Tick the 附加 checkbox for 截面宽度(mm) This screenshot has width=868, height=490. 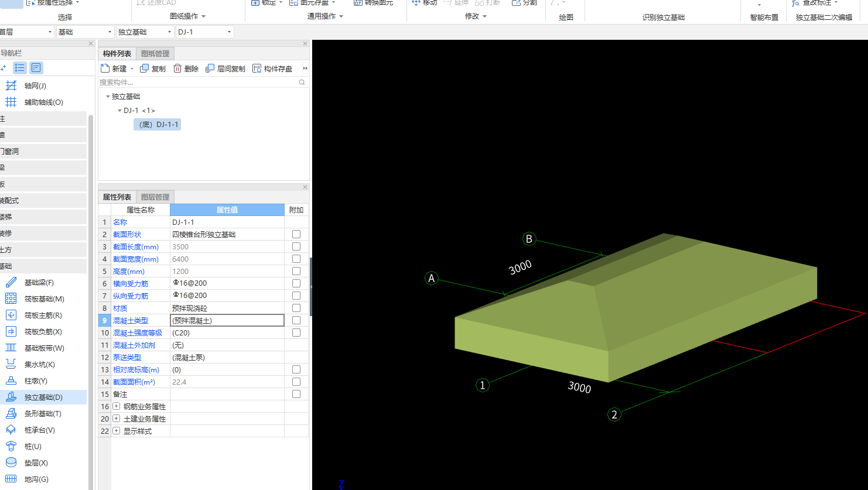tap(296, 259)
